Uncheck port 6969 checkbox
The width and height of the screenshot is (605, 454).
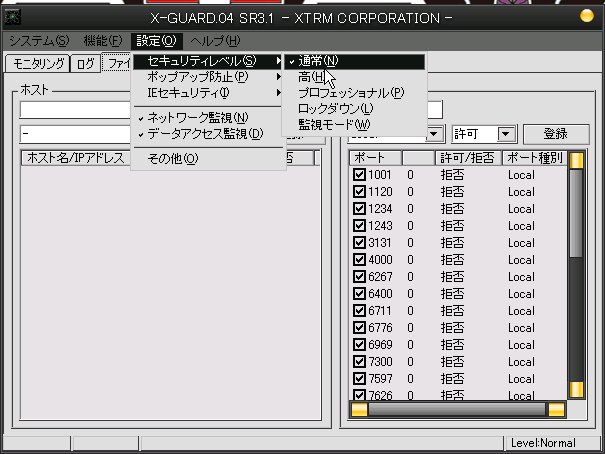click(x=359, y=344)
